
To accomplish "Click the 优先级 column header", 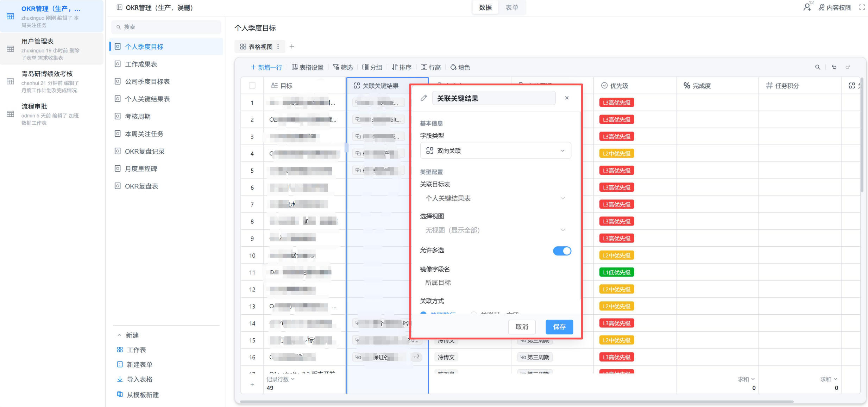I will pyautogui.click(x=635, y=86).
